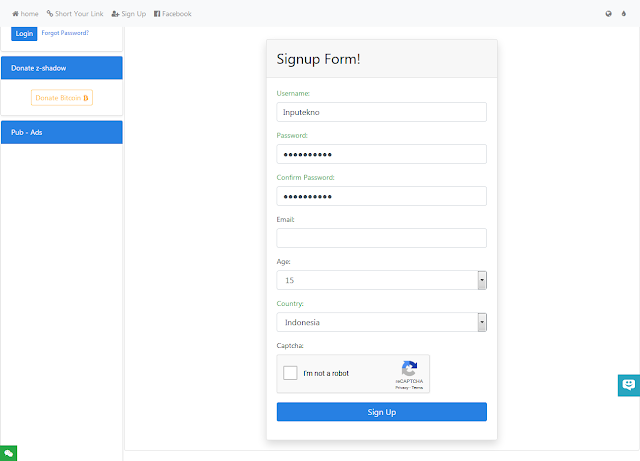
Task: Click the Country label
Action: point(290,303)
